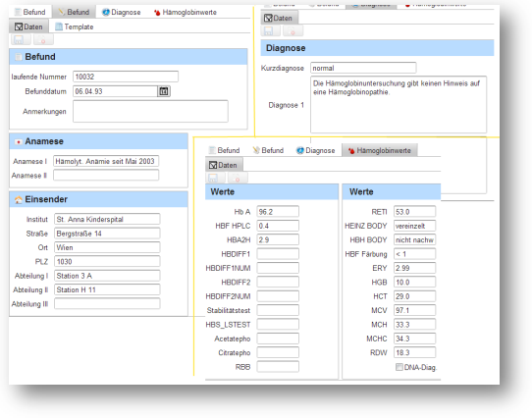Click the Befund section header icon
Screen dimensions: 532x418
19,57
